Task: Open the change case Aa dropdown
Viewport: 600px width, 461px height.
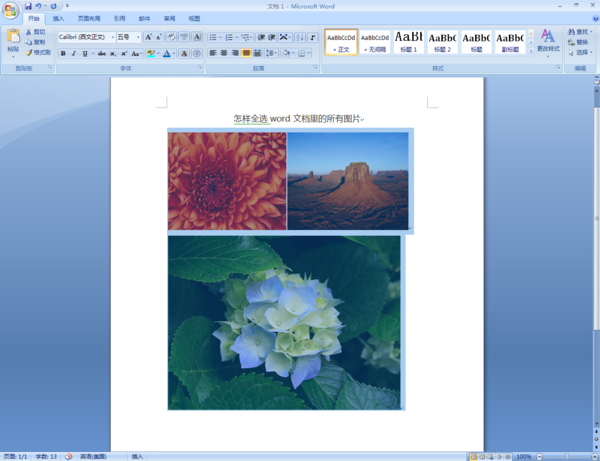Action: click(136, 54)
